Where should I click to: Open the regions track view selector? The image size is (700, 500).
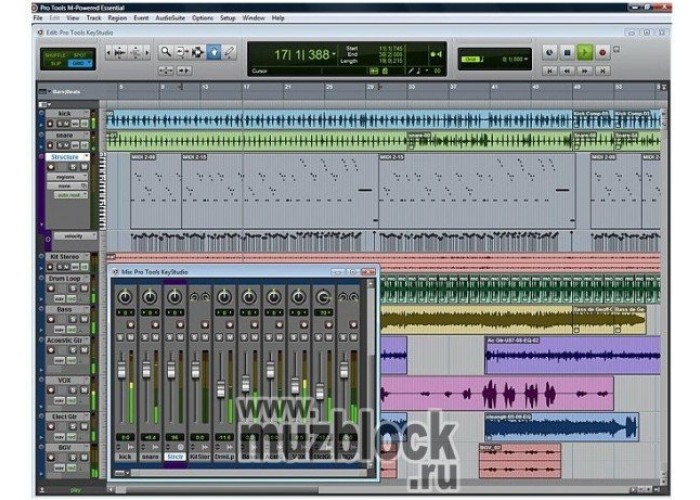67,177
